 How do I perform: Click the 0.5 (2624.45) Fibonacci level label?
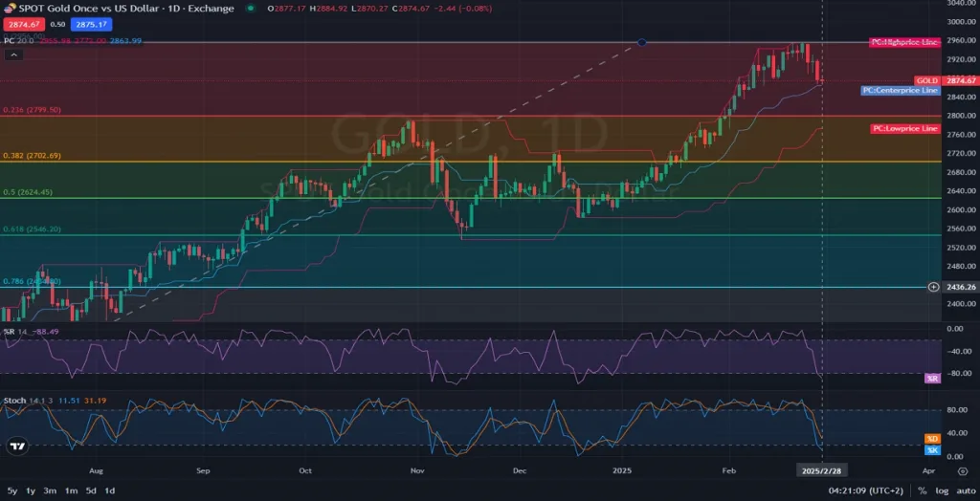(x=28, y=192)
